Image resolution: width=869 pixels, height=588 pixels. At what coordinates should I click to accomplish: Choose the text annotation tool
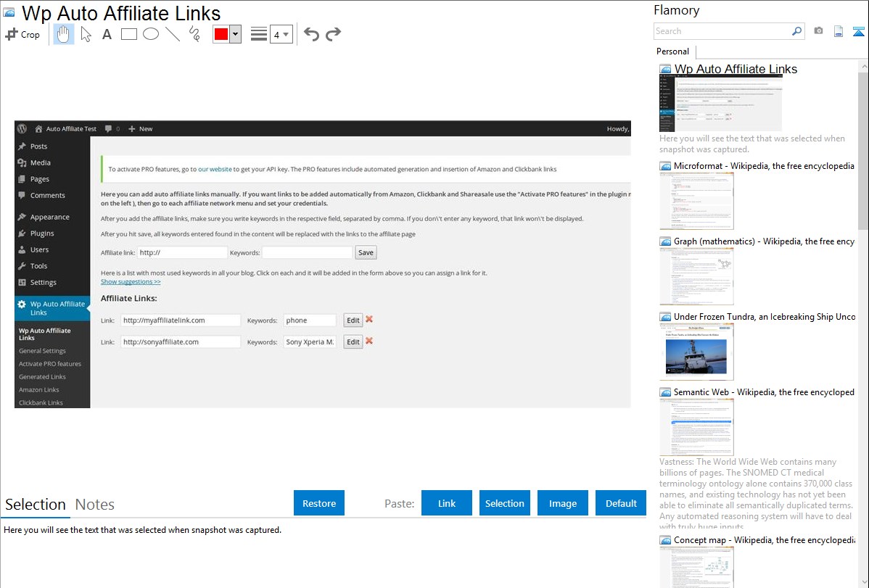point(107,34)
